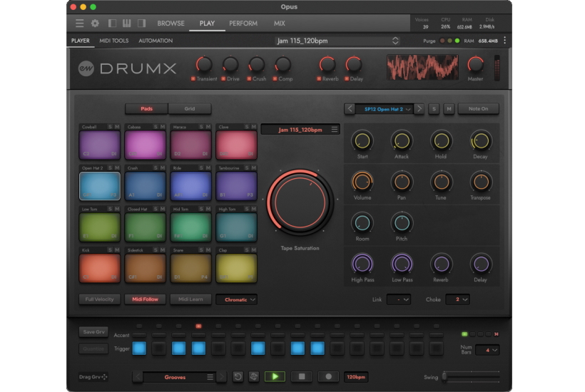This screenshot has height=392, width=585.
Task: Open the MIDI TOOLS tab
Action: coord(114,41)
